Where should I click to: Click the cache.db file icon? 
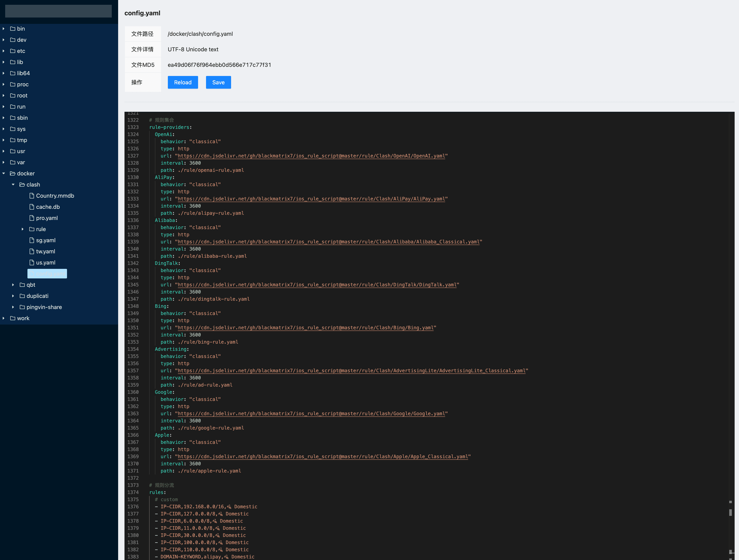click(32, 207)
